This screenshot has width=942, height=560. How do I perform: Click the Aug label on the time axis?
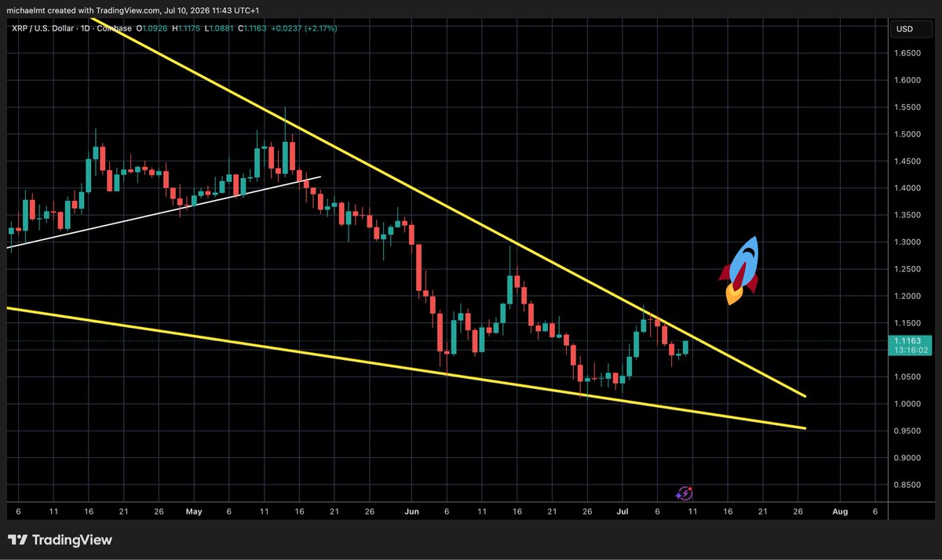click(840, 511)
